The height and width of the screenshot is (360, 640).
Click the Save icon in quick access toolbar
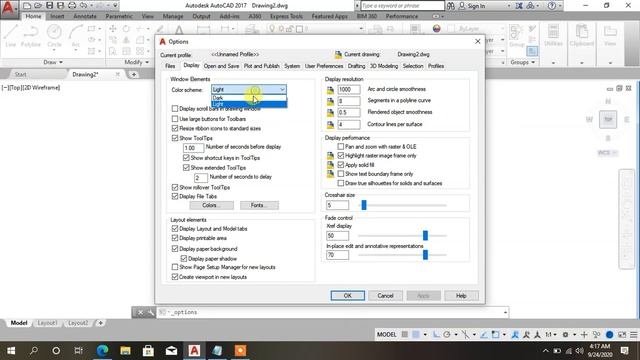click(x=49, y=6)
